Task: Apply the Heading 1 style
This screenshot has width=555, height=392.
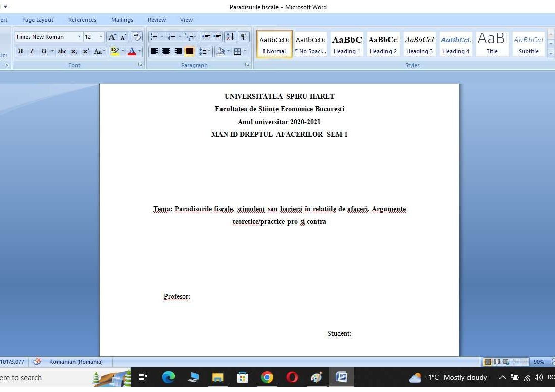Action: [x=347, y=44]
